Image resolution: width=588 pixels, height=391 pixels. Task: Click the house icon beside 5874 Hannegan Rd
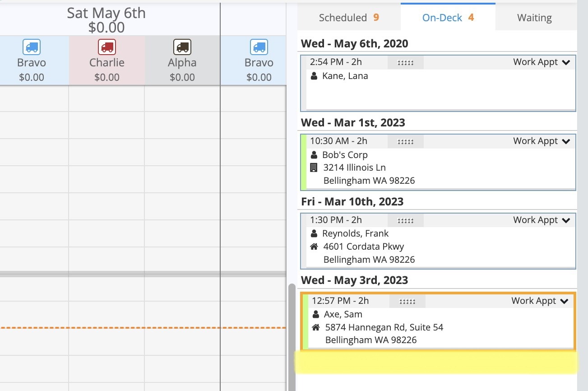[x=315, y=327]
